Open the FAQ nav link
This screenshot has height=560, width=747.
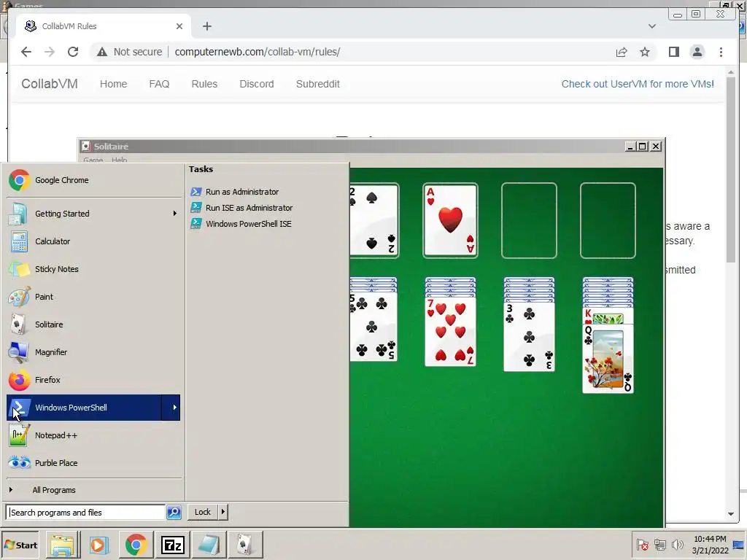click(x=159, y=84)
